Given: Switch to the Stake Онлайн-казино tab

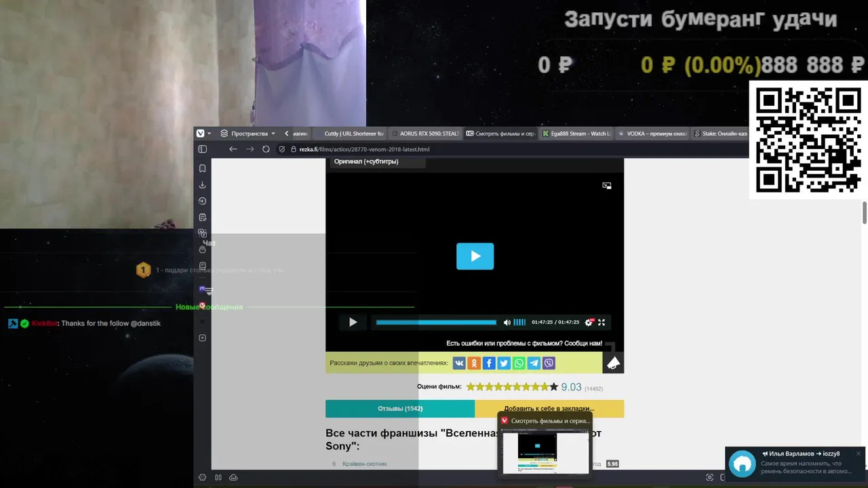Looking at the screenshot, I should (720, 134).
